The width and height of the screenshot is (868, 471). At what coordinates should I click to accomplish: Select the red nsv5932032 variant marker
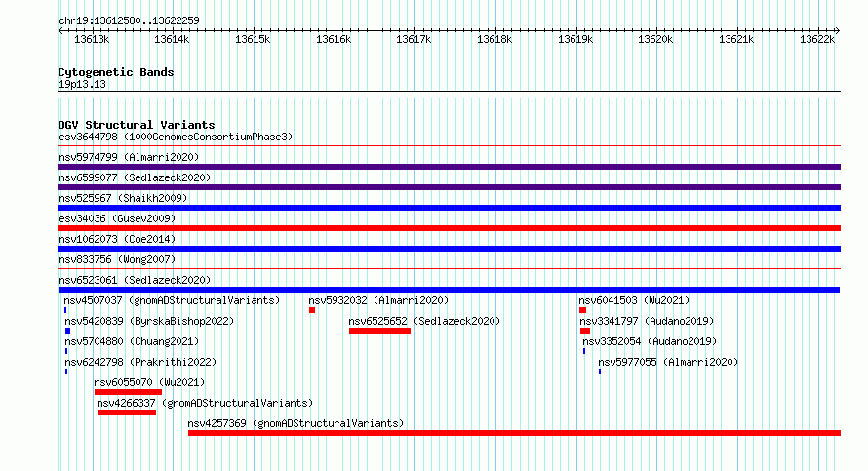click(312, 310)
